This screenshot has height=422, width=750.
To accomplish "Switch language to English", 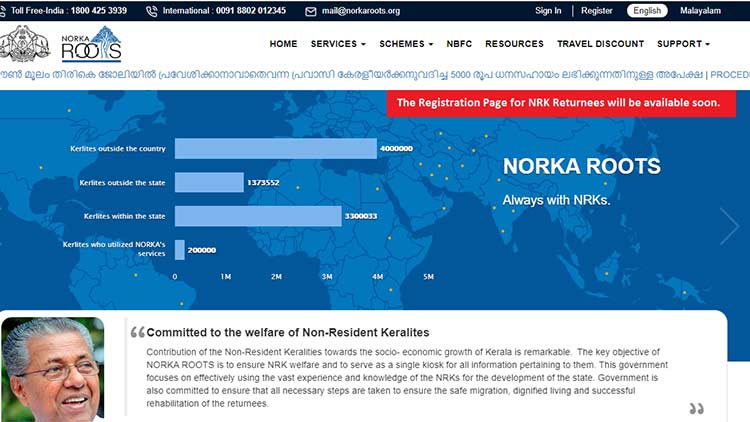I will (647, 11).
